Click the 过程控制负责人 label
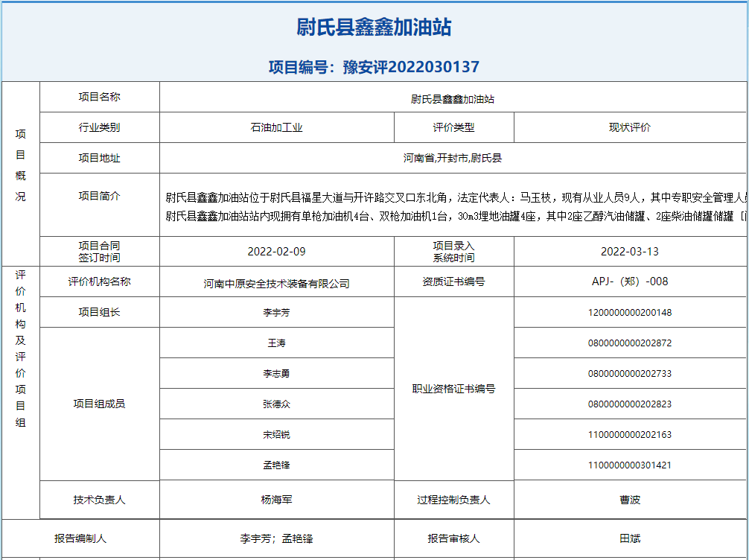Screen dimensions: 749x560 point(454,500)
